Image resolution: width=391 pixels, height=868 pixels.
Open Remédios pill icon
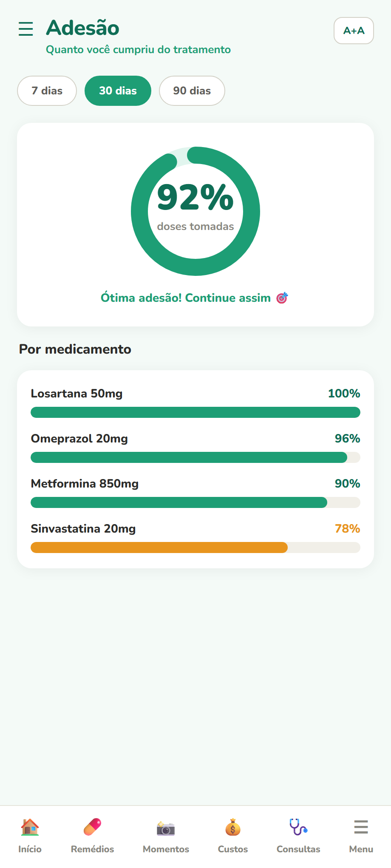click(x=92, y=827)
